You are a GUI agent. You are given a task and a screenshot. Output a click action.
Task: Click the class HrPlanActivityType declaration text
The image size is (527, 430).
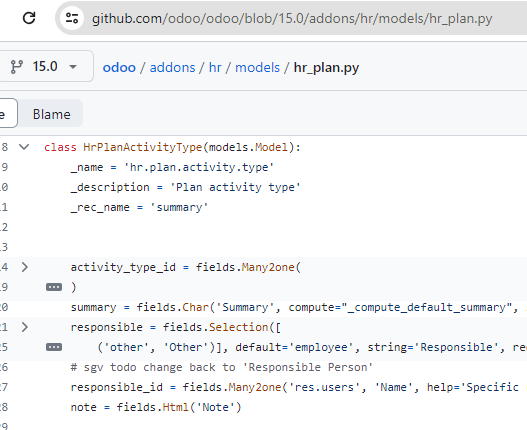(172, 147)
